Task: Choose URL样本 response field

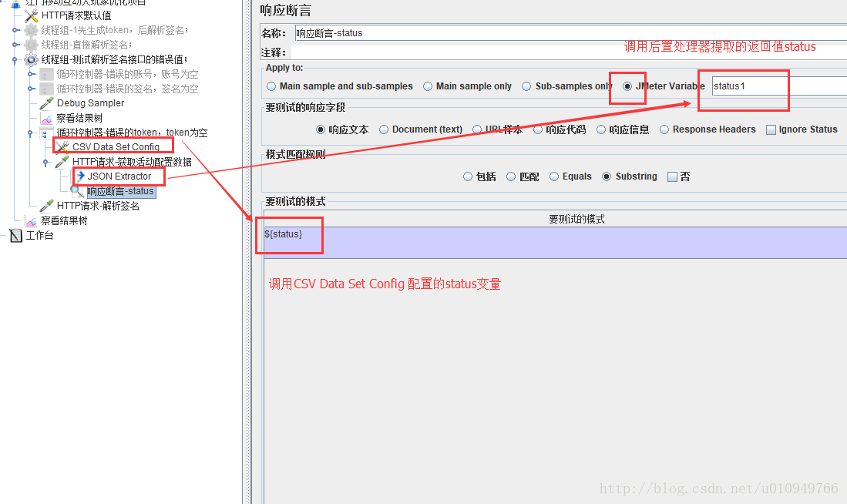Action: click(477, 129)
